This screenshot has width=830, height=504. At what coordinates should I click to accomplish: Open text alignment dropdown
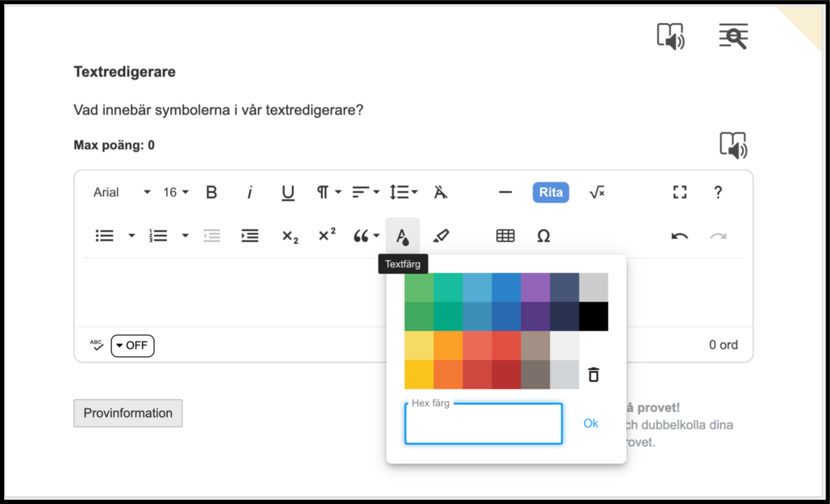pyautogui.click(x=366, y=192)
